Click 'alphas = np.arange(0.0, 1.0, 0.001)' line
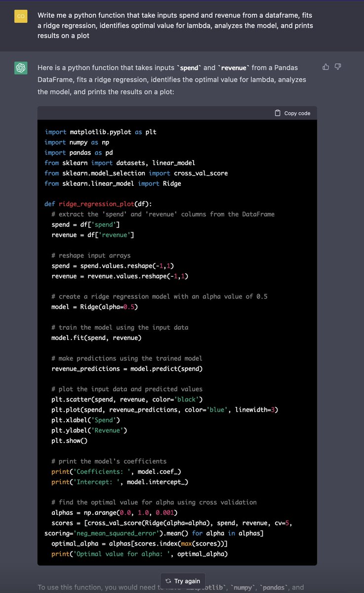Screen dimensions: 364x593 pos(114,512)
